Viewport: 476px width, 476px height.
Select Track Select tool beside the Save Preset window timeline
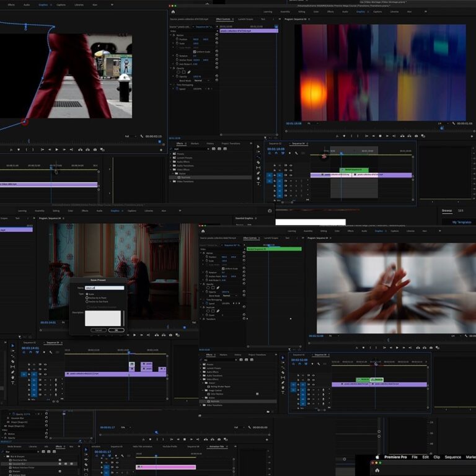13,351
